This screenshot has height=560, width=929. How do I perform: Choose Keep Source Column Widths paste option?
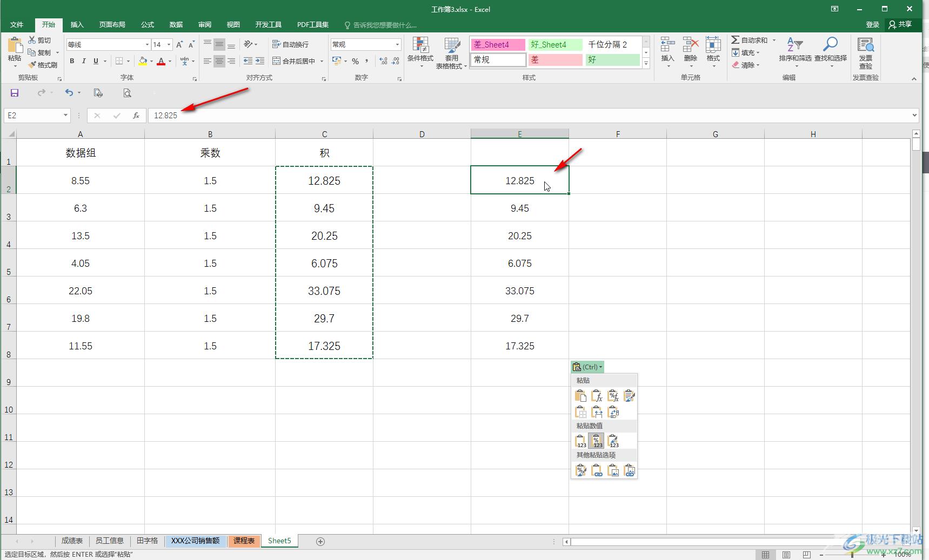coord(597,413)
